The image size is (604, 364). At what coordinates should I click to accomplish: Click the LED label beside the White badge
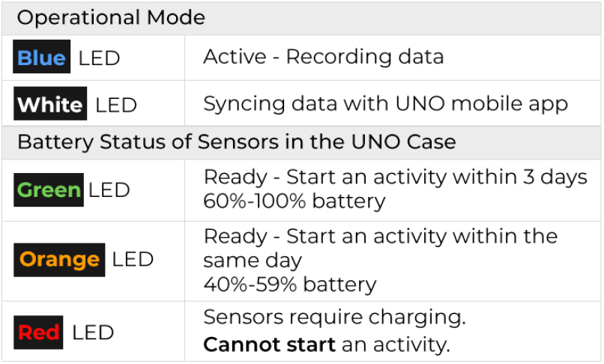(116, 105)
